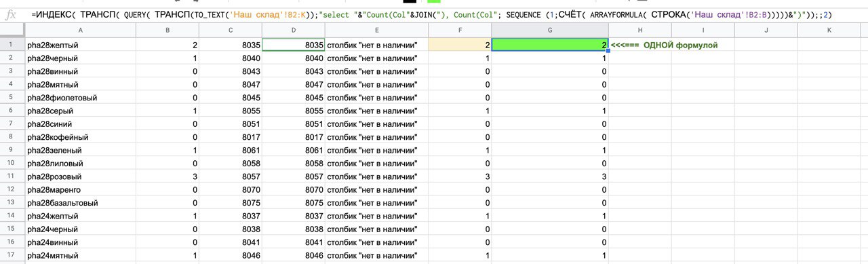
Task: Click selected cell D1 with 8035
Action: pos(294,45)
